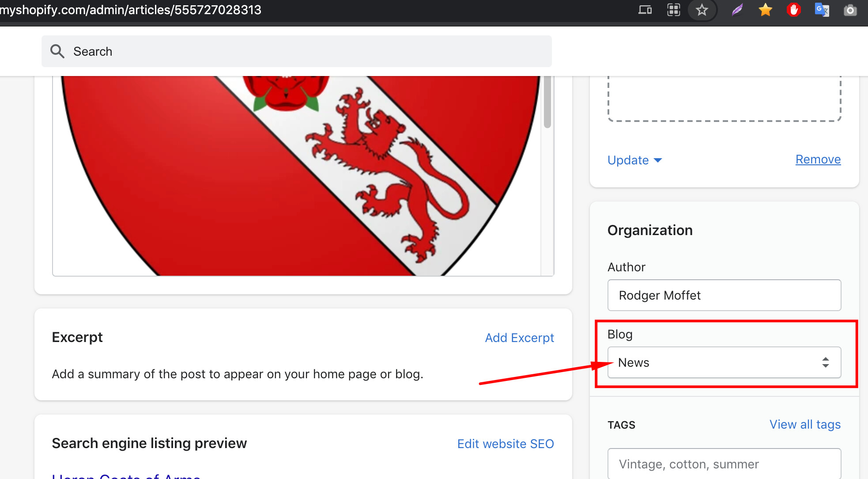Focus the Tags input field
This screenshot has width=868, height=479.
724,464
